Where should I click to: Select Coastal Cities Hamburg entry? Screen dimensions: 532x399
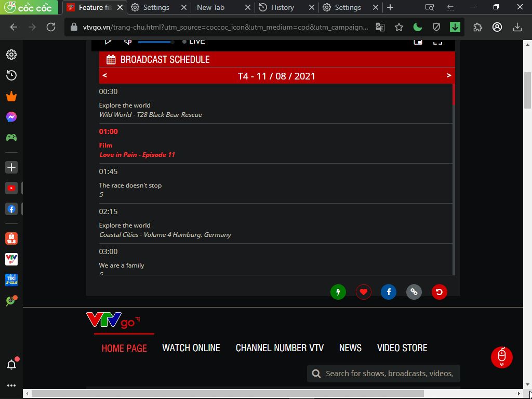pyautogui.click(x=275, y=223)
